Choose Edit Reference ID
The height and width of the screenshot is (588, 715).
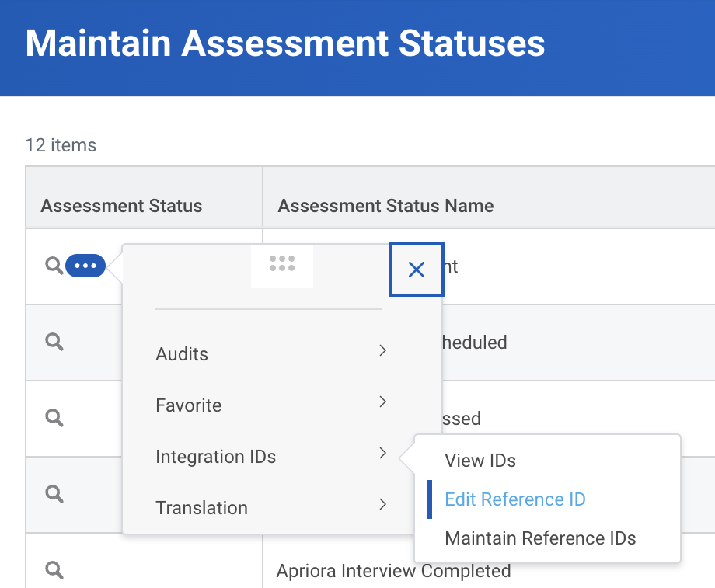tap(514, 499)
